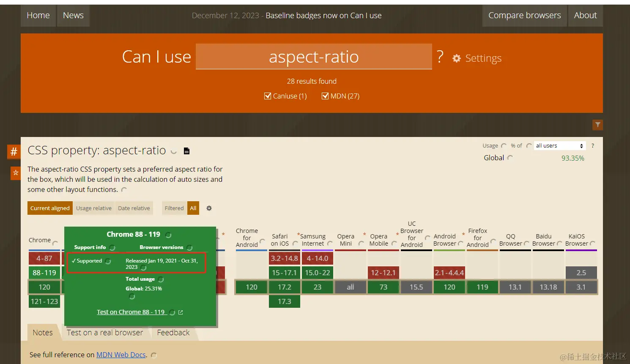Select Safari on iOS 15-17.1 cell
Screen dimensions: 630x364
pos(285,273)
